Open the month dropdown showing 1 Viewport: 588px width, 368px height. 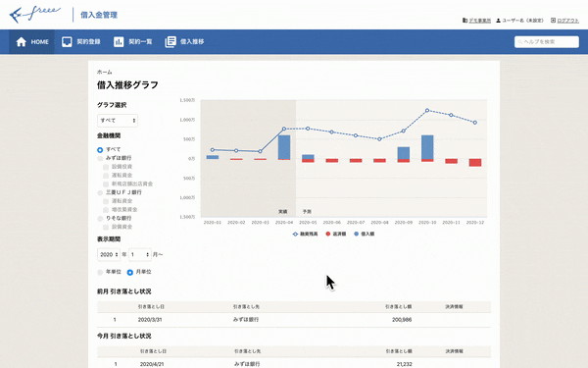140,254
